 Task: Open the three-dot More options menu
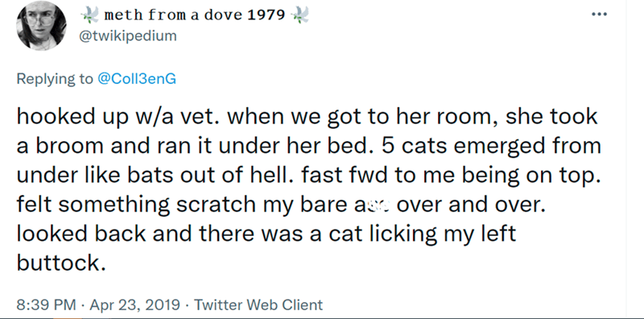click(599, 14)
